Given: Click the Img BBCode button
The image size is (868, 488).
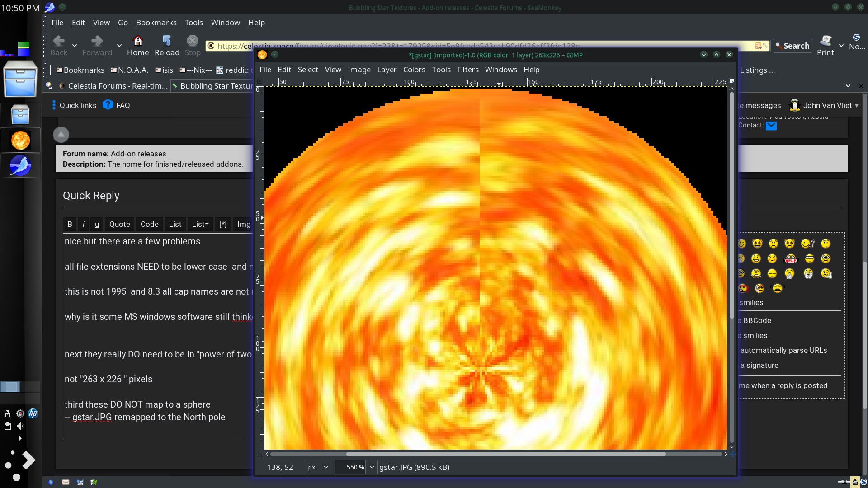Looking at the screenshot, I should tap(243, 224).
